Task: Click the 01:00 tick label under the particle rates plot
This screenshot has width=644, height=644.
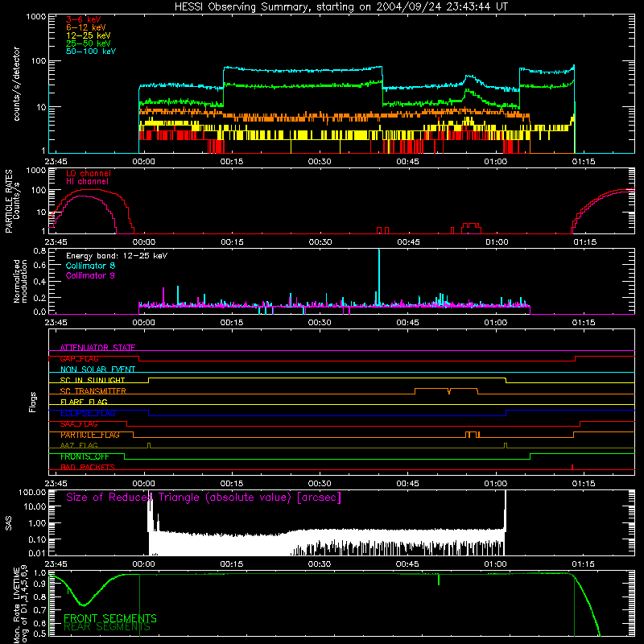Action: pos(497,242)
